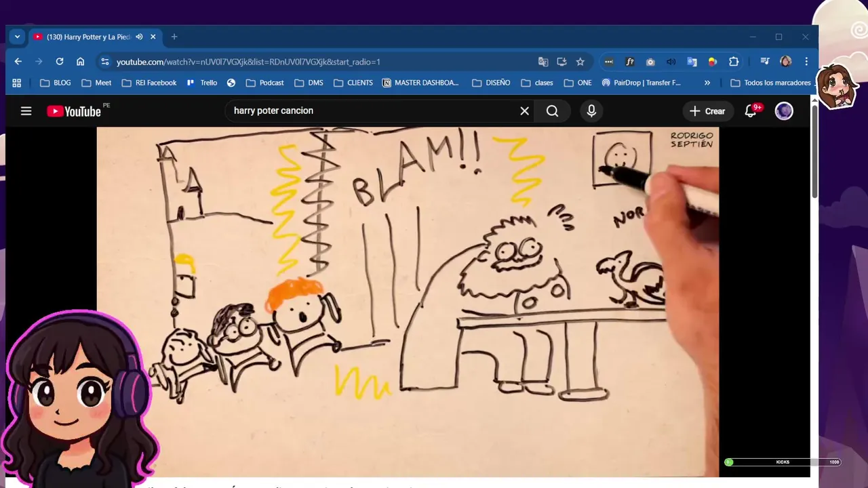Image resolution: width=868 pixels, height=488 pixels.
Task: Open the PairDrop Transfer bookmark
Action: click(x=640, y=83)
